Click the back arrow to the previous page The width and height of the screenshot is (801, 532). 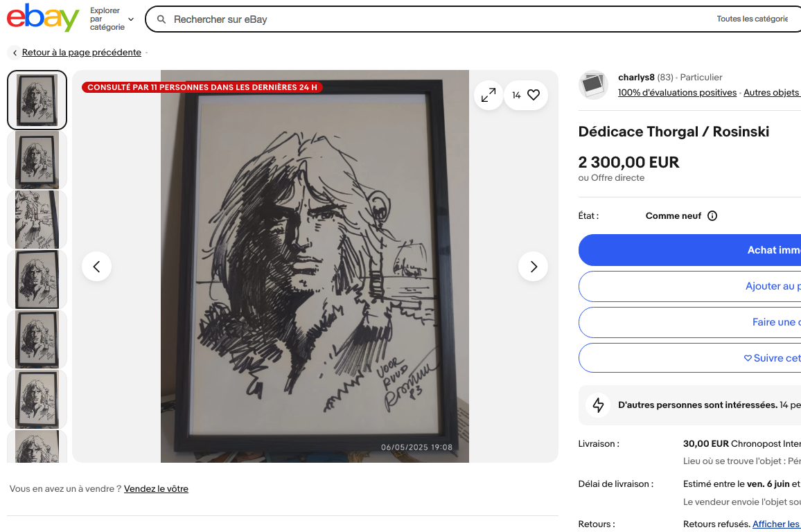click(15, 53)
